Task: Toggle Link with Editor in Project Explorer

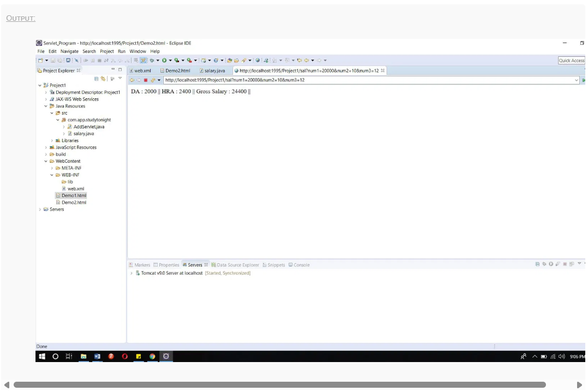Action: (x=103, y=79)
